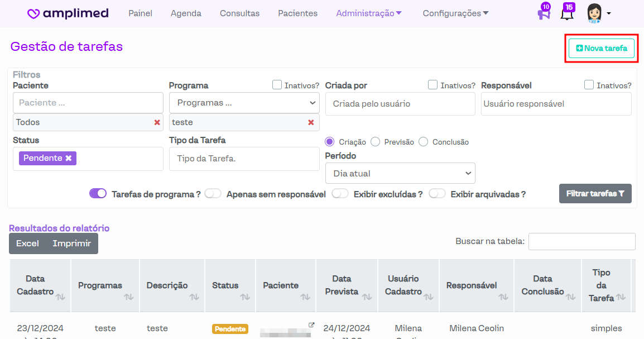
Task: Select the Previsão radio button
Action: click(x=375, y=142)
